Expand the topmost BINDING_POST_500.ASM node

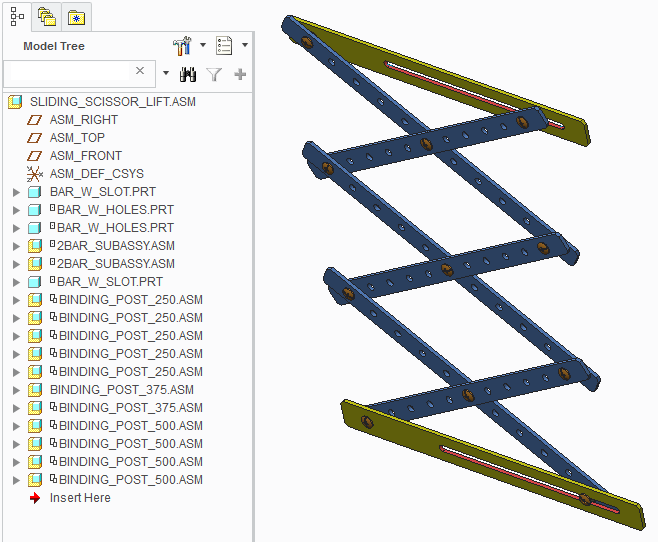pyautogui.click(x=16, y=426)
